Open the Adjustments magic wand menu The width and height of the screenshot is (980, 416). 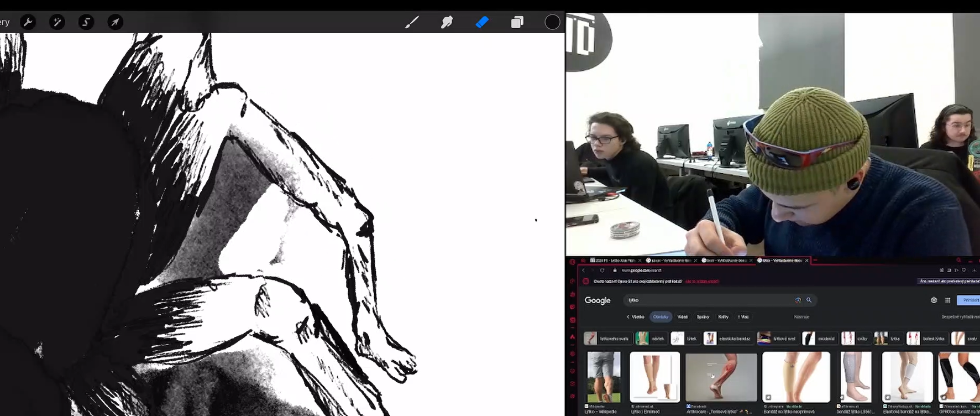(x=57, y=22)
